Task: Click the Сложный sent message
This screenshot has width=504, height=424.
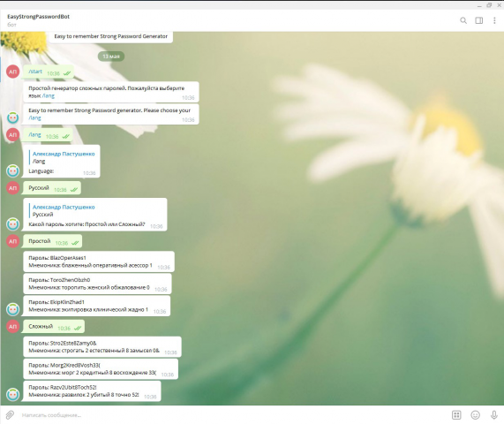Action: tap(54, 327)
